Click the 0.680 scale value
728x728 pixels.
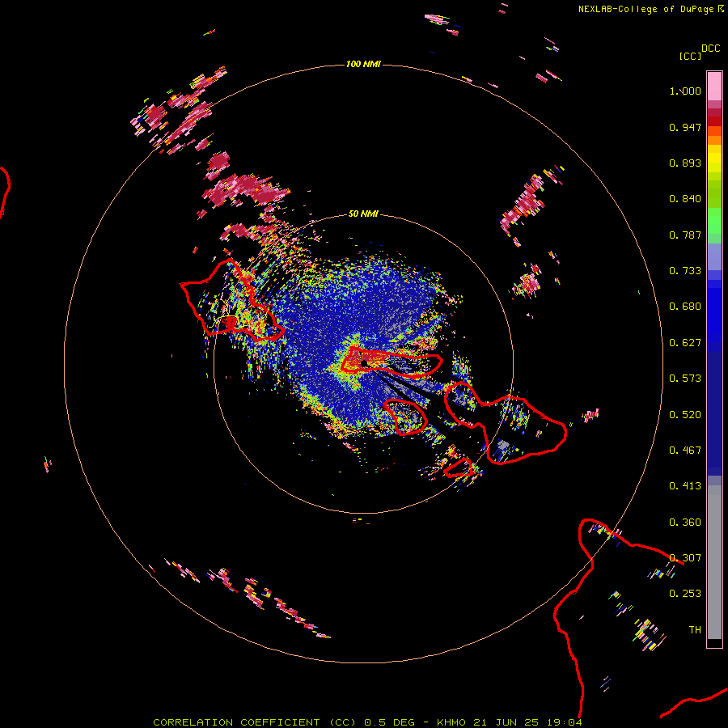point(685,307)
